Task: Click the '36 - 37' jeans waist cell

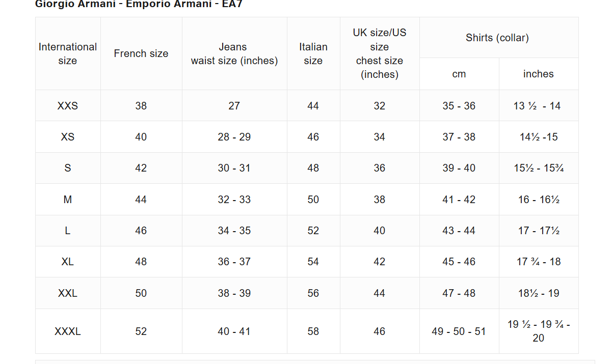Action: click(234, 262)
